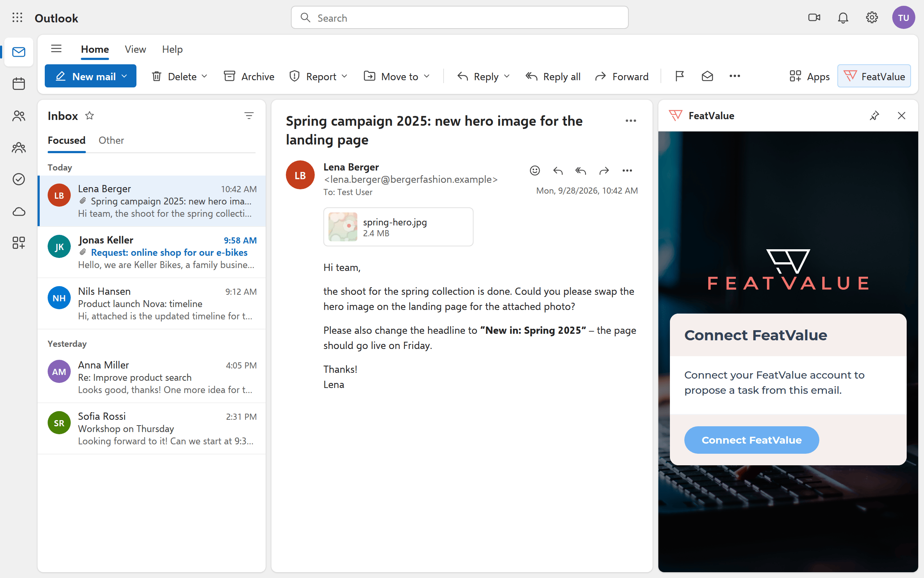The width and height of the screenshot is (924, 578).
Task: Open Groups icon in the sidebar
Action: pos(18,147)
